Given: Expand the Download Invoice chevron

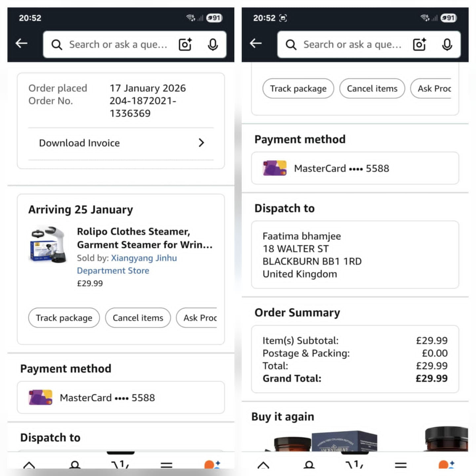Looking at the screenshot, I should pos(201,143).
